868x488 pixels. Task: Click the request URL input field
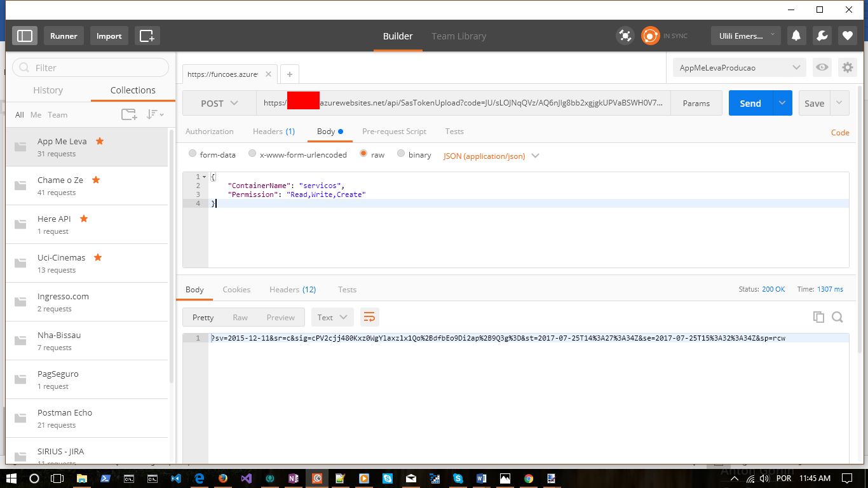[464, 103]
